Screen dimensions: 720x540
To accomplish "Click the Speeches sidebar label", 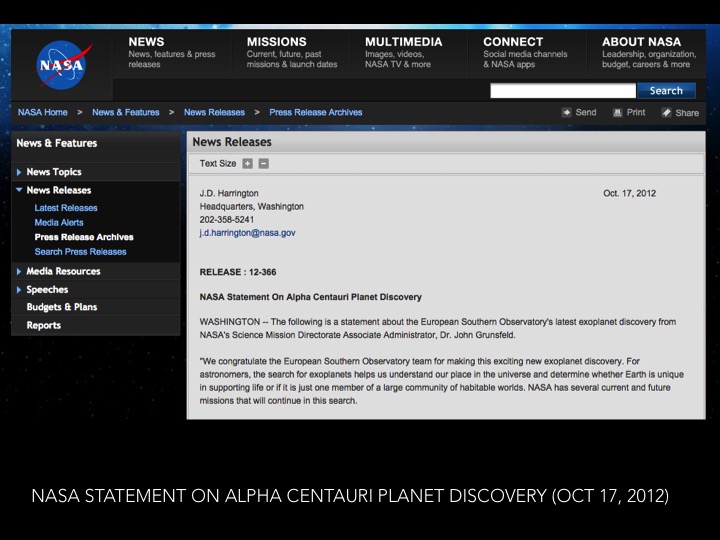I will point(47,290).
